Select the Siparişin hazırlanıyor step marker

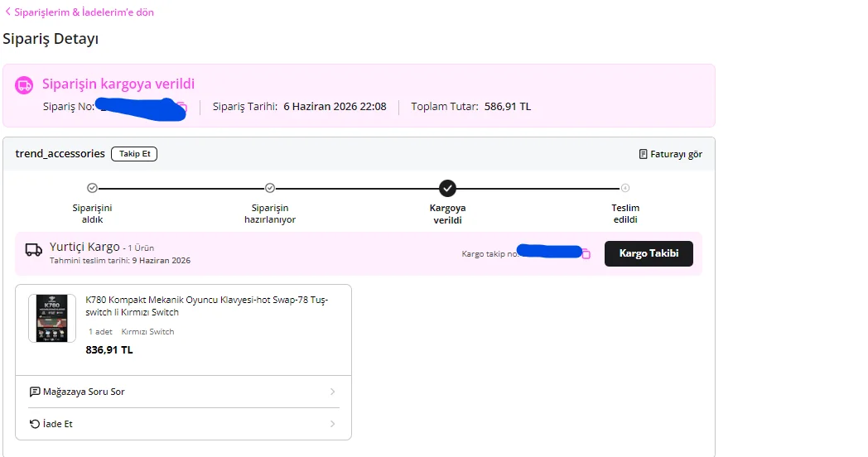coord(270,188)
